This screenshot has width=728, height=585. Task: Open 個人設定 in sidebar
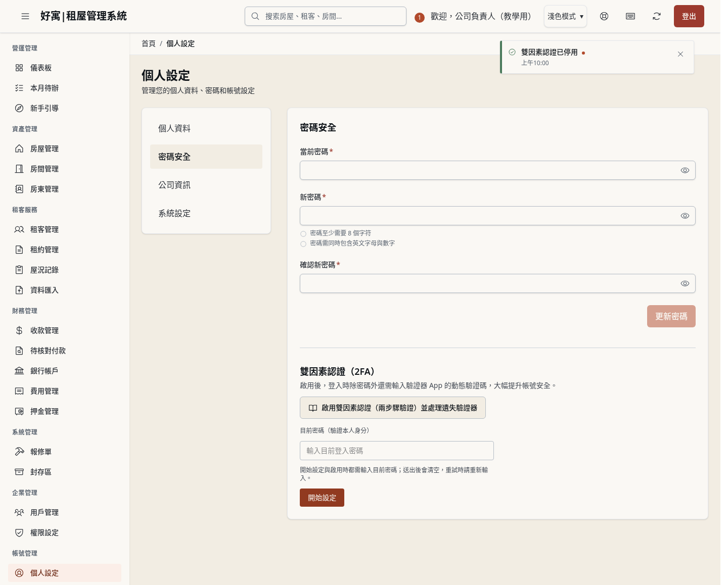pyautogui.click(x=65, y=573)
